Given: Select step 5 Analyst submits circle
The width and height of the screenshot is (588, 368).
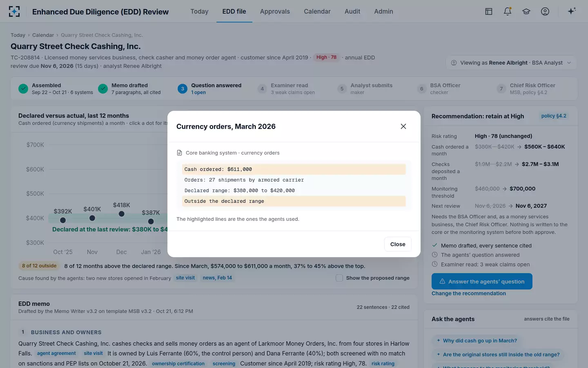Looking at the screenshot, I should (x=342, y=89).
